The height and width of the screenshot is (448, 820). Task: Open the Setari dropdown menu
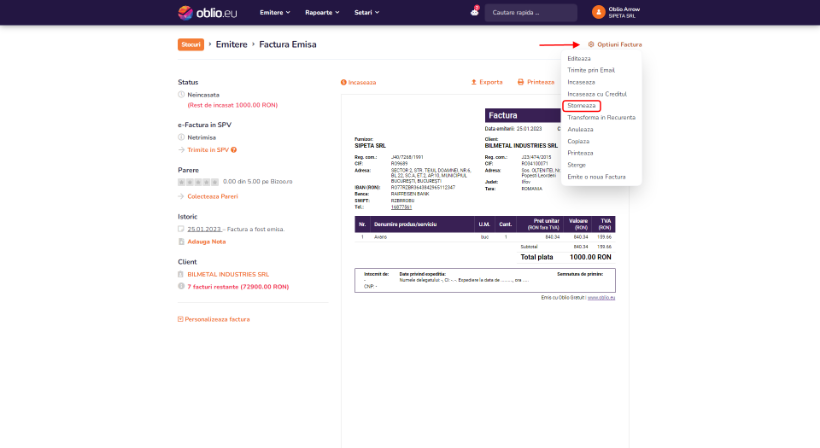(371, 13)
